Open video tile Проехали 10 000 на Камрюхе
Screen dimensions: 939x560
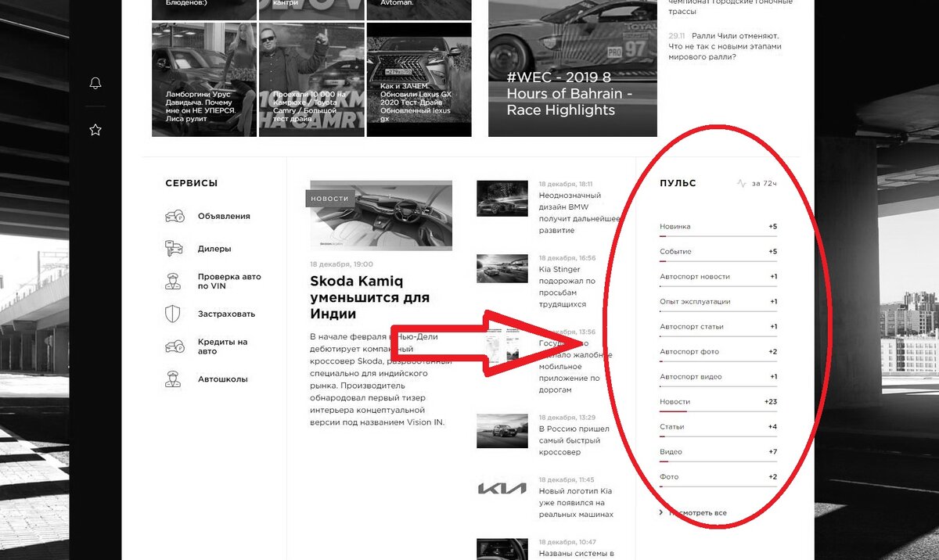pyautogui.click(x=311, y=79)
